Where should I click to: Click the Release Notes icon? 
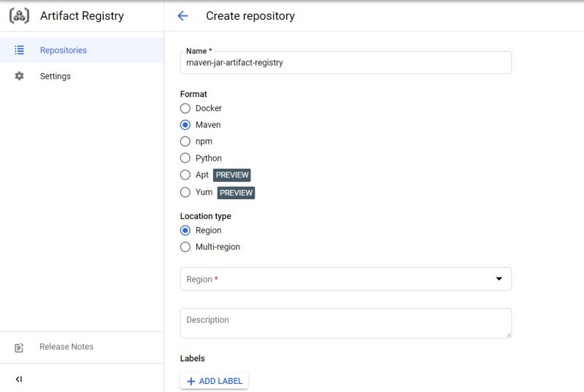click(x=19, y=347)
